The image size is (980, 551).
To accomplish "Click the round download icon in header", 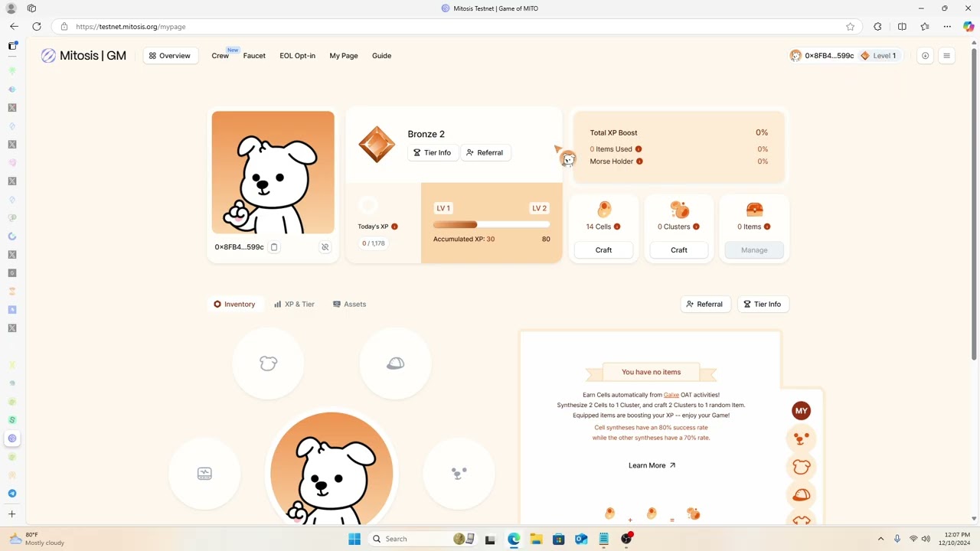I will point(925,56).
